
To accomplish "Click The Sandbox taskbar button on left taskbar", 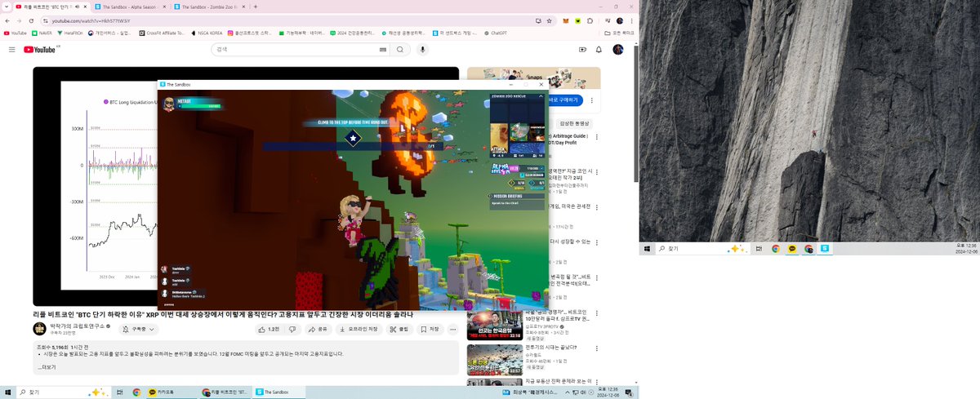I will (278, 392).
